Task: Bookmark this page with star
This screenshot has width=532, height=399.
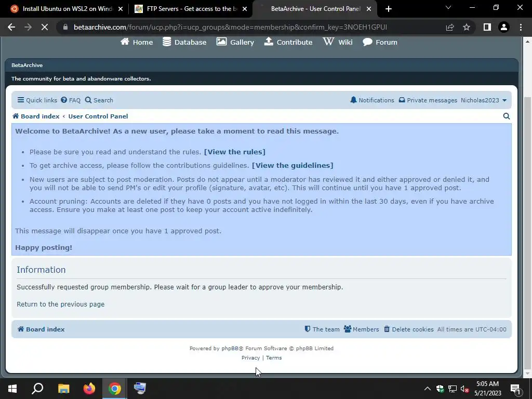Action: (x=467, y=27)
